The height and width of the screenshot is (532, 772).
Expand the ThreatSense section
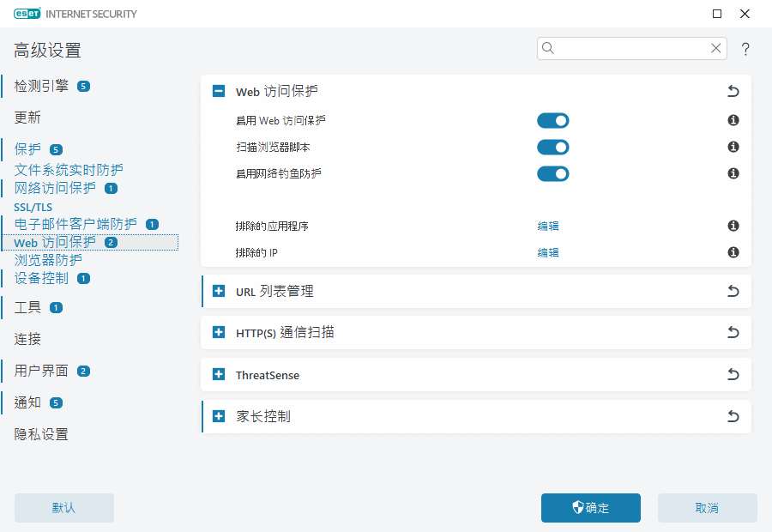click(x=218, y=375)
